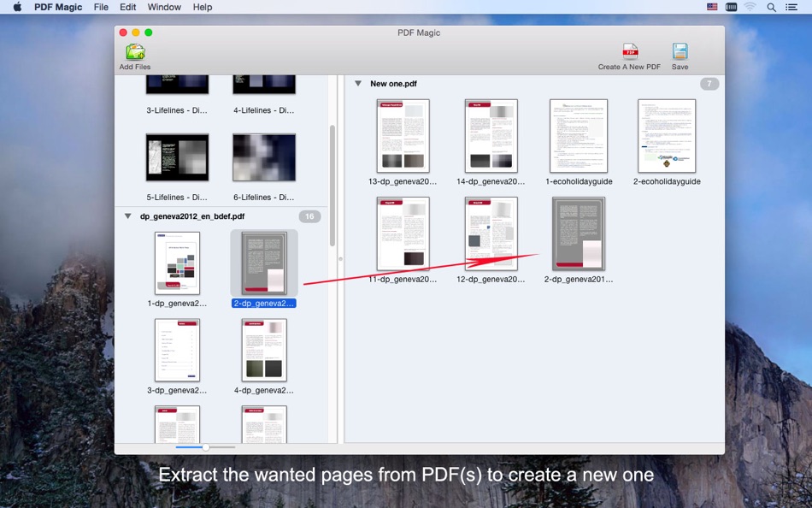The width and height of the screenshot is (812, 508).
Task: Click the battery status icon in the menu bar
Action: coord(731,7)
